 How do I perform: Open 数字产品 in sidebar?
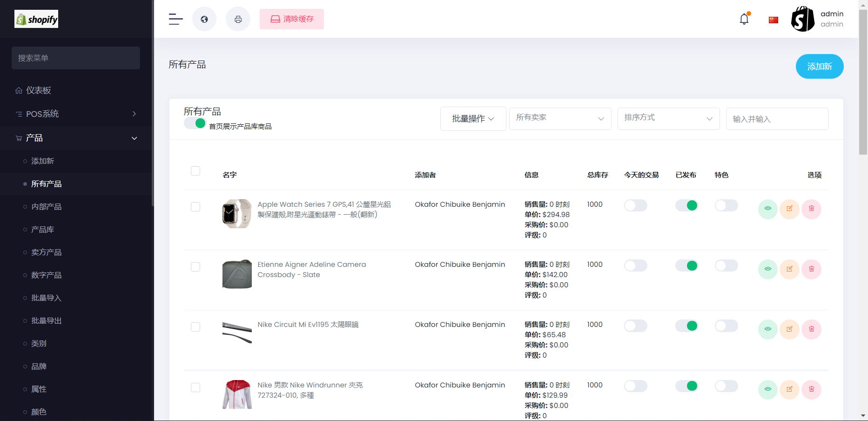[46, 275]
